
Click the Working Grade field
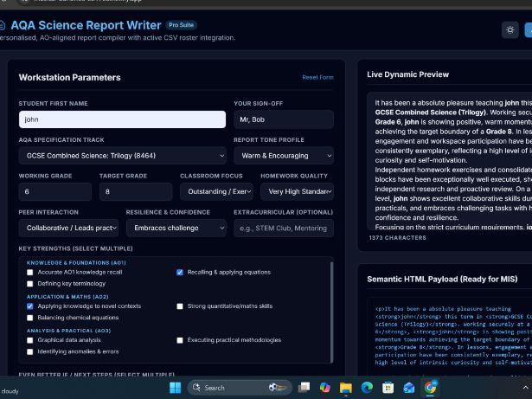[x=55, y=191]
